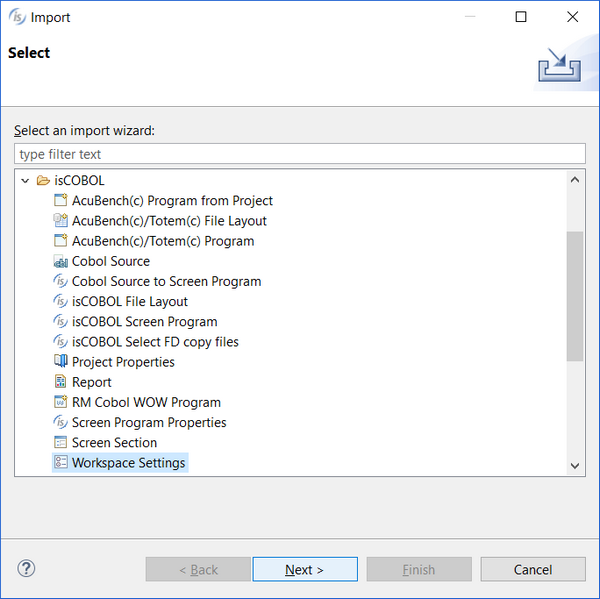Click the AcuBench(c) Program from Project icon
Screen dimensions: 600x599
point(60,200)
